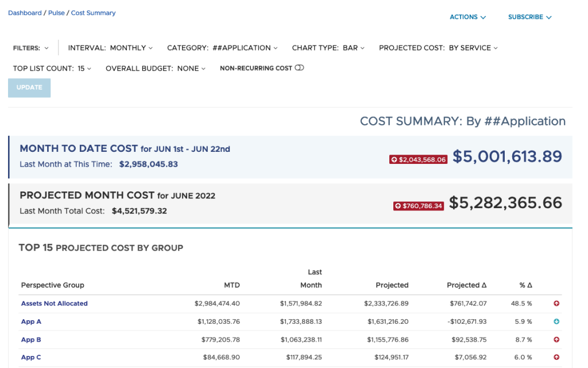Open the Actions menu
The image size is (588, 368).
(x=467, y=17)
